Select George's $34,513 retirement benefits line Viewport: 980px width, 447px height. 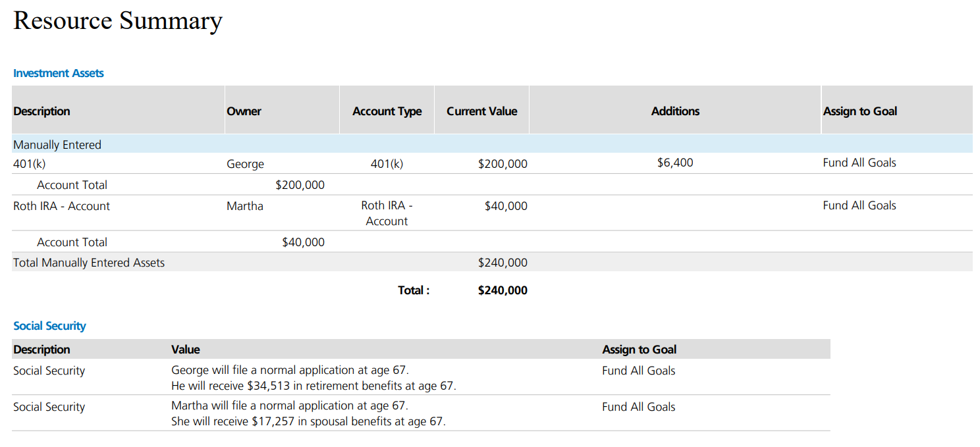[x=313, y=386]
